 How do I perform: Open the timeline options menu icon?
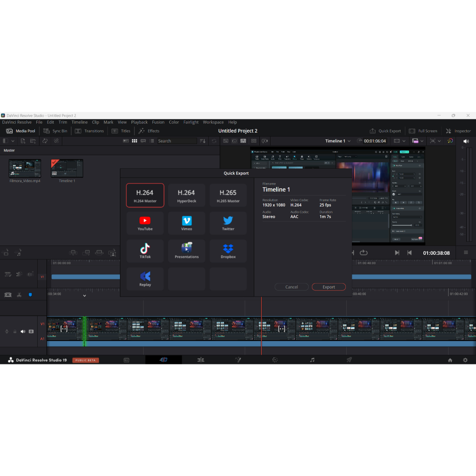[x=466, y=252]
